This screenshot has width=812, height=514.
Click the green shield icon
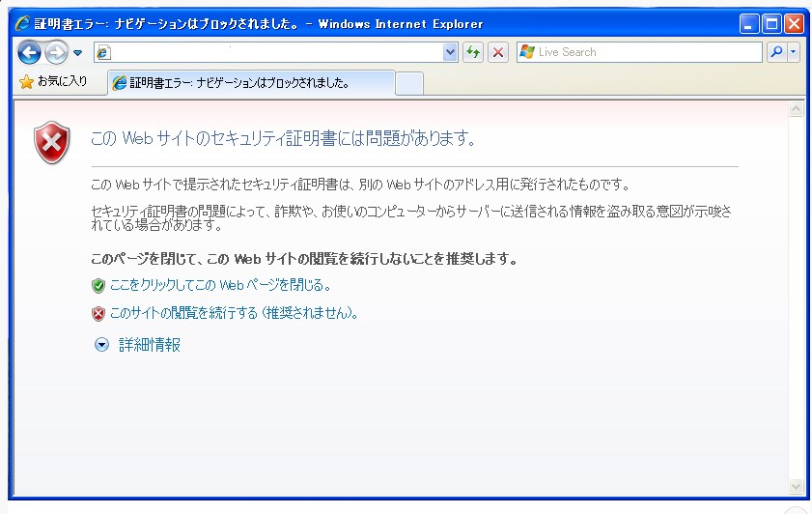(98, 285)
